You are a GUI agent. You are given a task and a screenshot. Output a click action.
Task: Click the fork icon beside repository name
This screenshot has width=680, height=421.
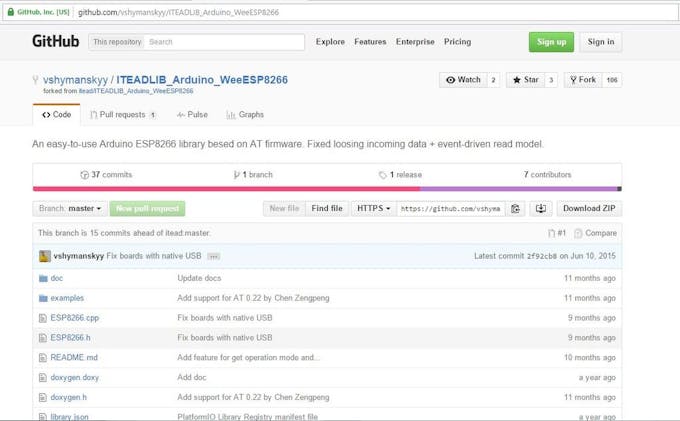(35, 80)
